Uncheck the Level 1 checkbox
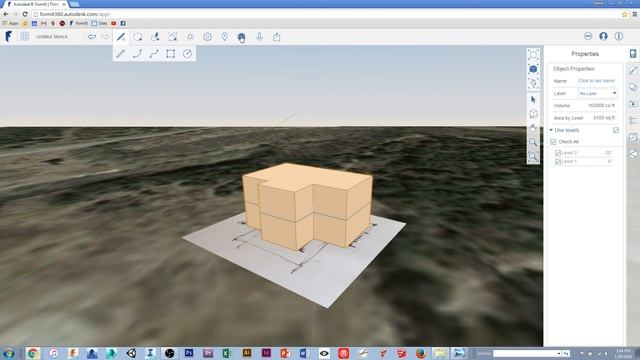This screenshot has width=640, height=360. pos(558,162)
